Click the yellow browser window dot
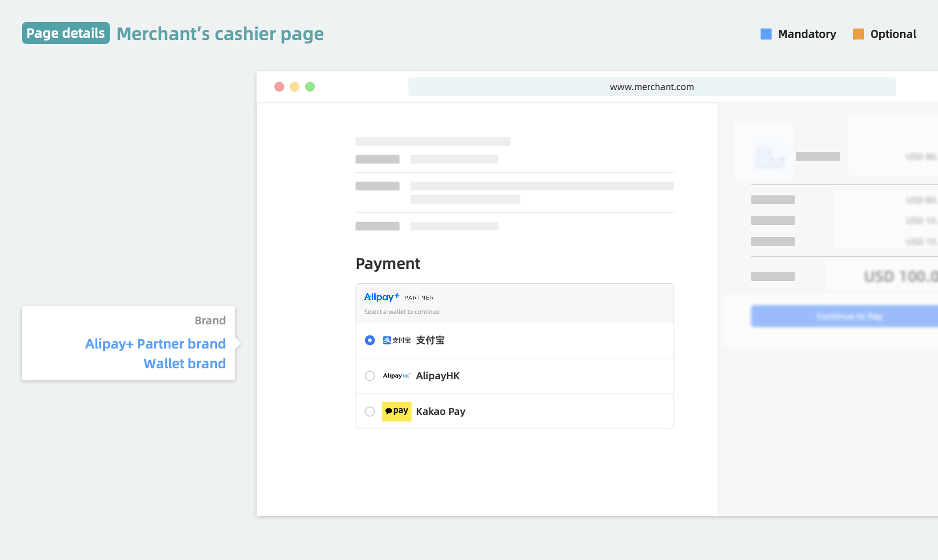The width and height of the screenshot is (938, 560). point(294,87)
